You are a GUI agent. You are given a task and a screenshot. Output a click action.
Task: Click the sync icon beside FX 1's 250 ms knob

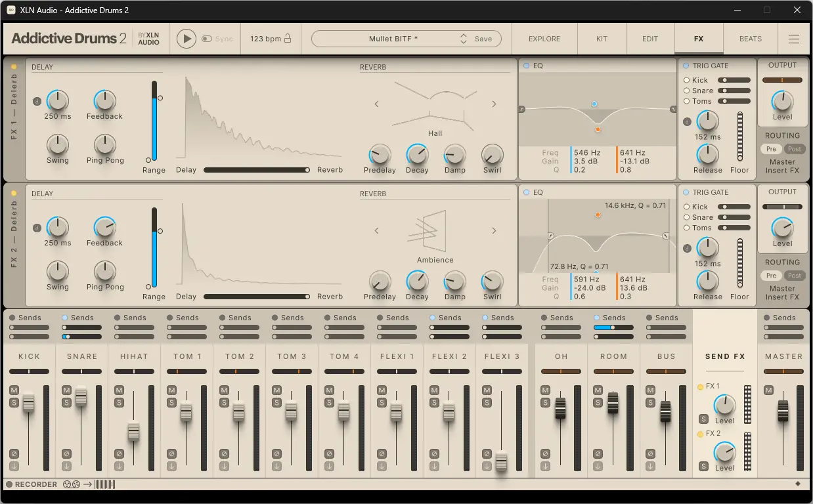coord(37,102)
